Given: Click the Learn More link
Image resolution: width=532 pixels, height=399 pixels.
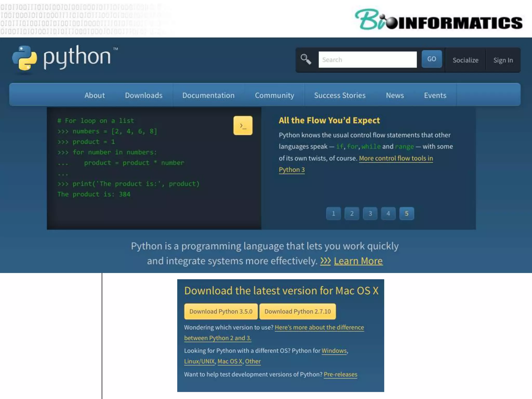Looking at the screenshot, I should pos(358,261).
